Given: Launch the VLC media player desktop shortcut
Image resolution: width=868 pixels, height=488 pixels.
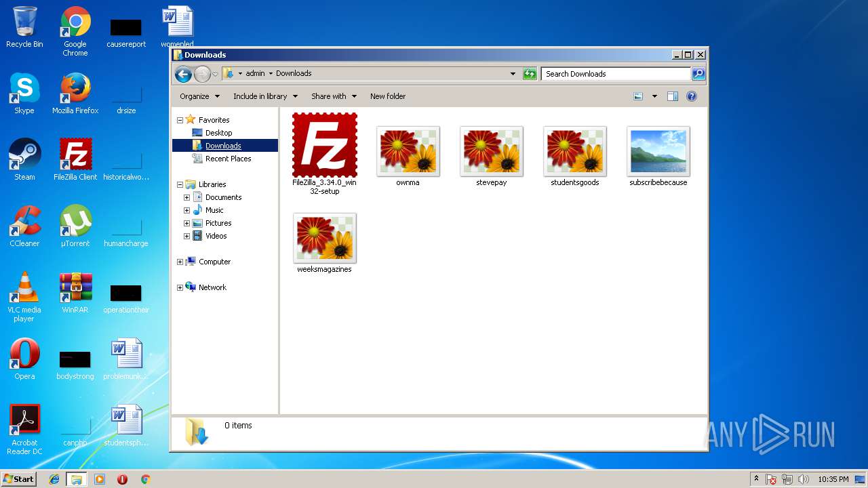Looking at the screenshot, I should click(24, 298).
